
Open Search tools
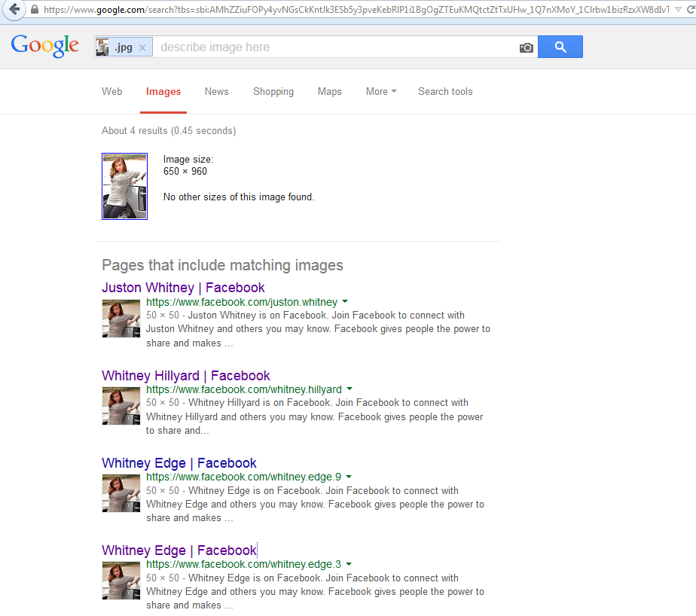(445, 91)
